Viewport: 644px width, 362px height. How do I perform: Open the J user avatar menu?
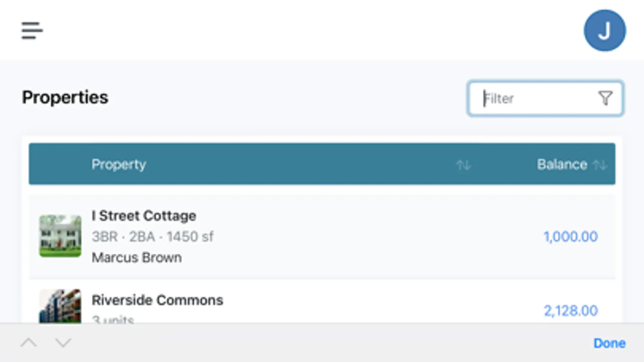click(604, 31)
